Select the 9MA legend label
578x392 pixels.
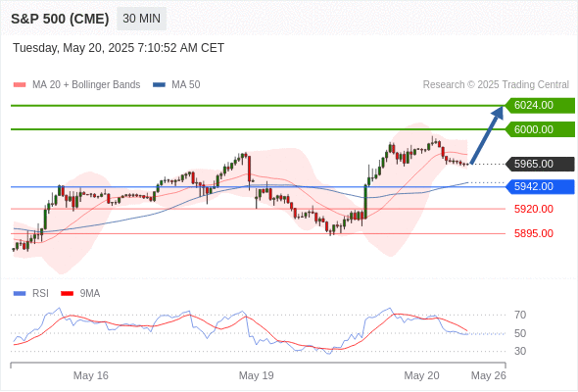pyautogui.click(x=90, y=294)
